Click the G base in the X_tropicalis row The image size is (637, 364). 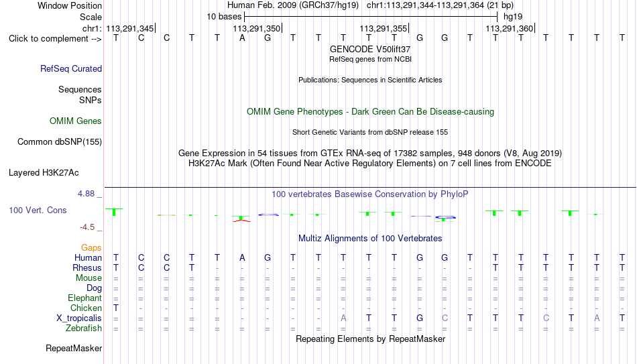(420, 318)
